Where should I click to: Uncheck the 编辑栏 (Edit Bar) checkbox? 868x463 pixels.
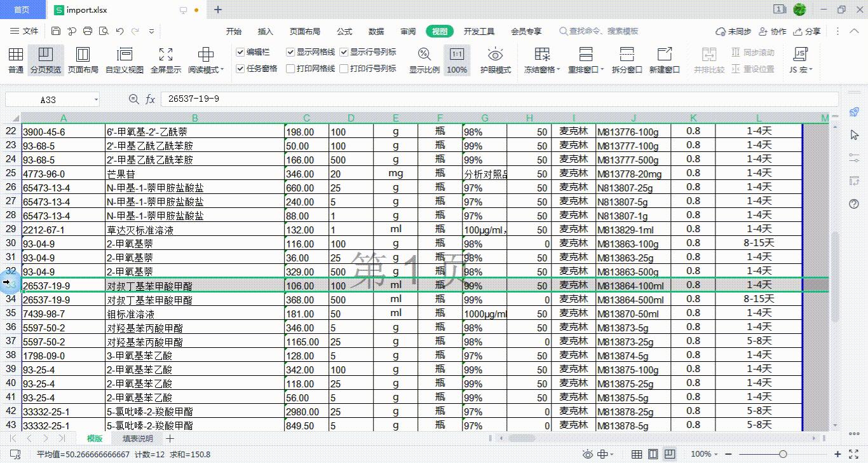pos(240,52)
